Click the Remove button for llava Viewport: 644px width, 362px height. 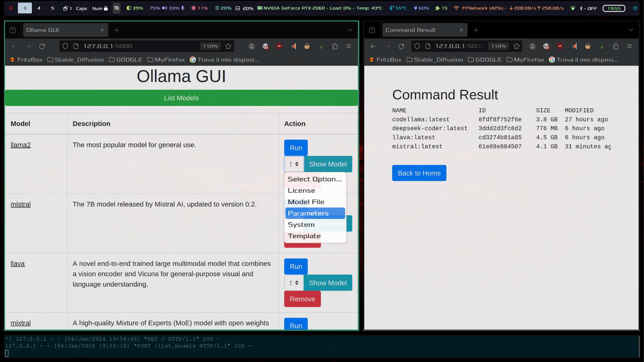click(303, 299)
